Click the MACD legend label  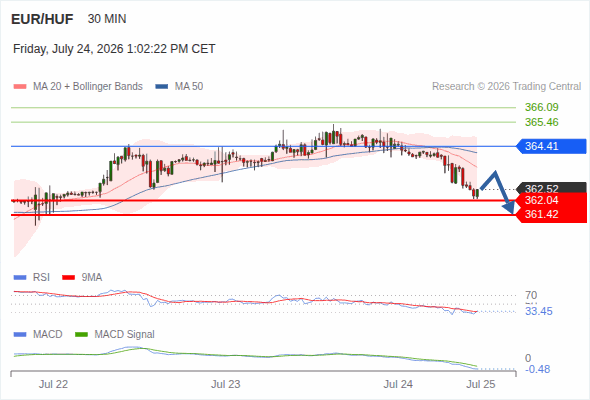click(48, 334)
